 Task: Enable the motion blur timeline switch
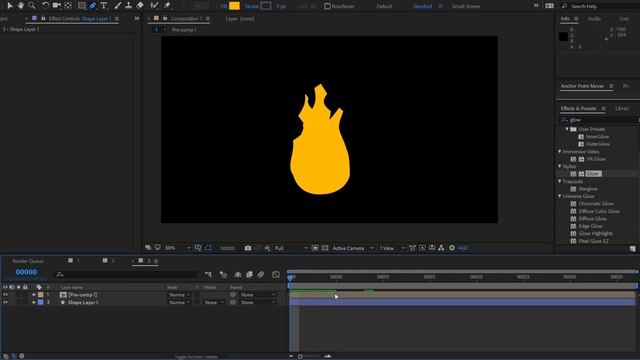(x=261, y=275)
